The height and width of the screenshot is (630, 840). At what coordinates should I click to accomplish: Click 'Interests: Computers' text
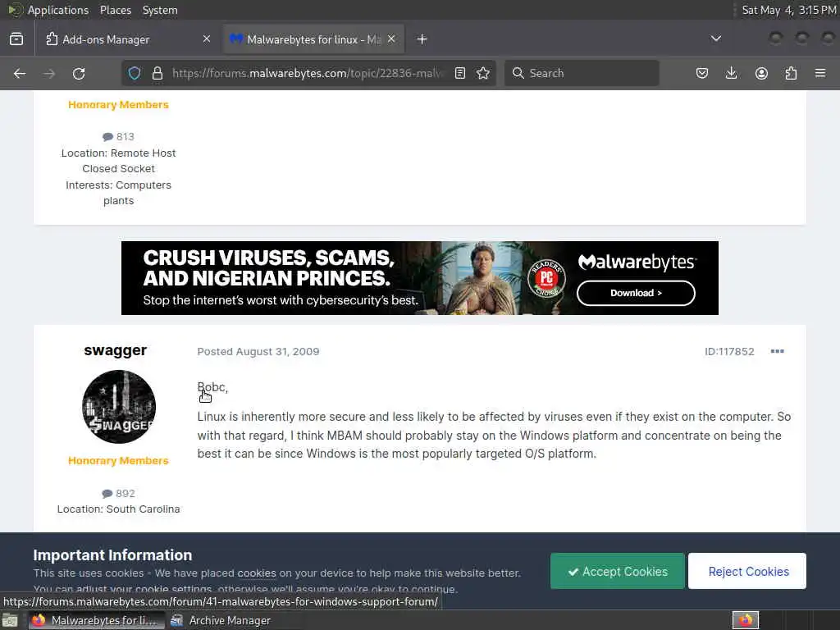click(x=118, y=185)
